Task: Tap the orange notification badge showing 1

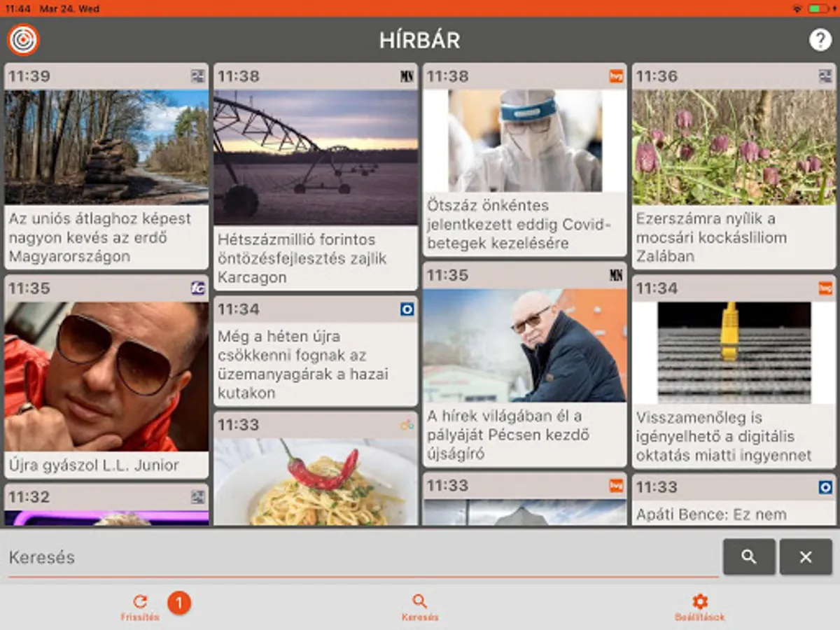Action: pos(179,602)
